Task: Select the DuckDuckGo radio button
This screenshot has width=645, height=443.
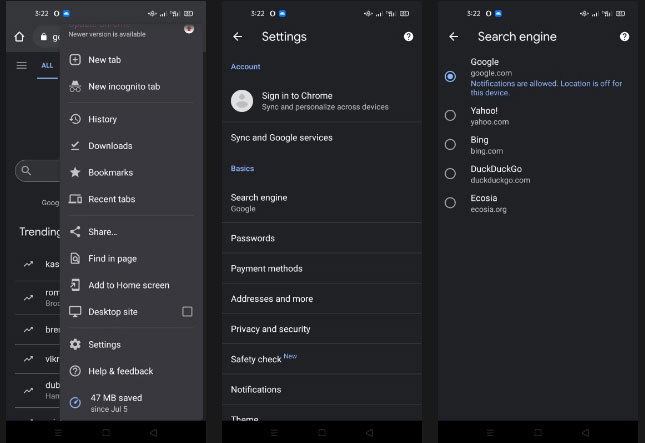Action: [450, 174]
